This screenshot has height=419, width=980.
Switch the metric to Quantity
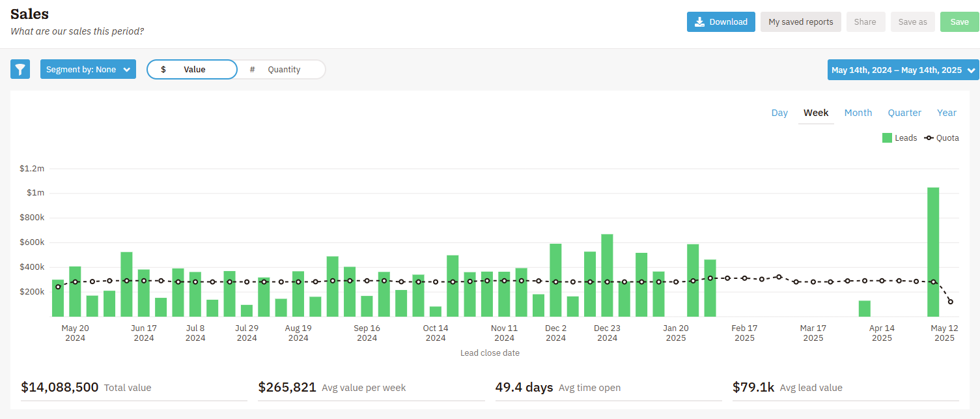pyautogui.click(x=284, y=69)
